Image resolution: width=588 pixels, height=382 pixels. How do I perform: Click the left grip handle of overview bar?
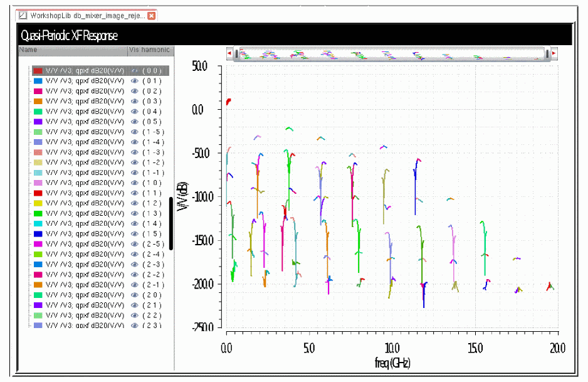pos(237,54)
